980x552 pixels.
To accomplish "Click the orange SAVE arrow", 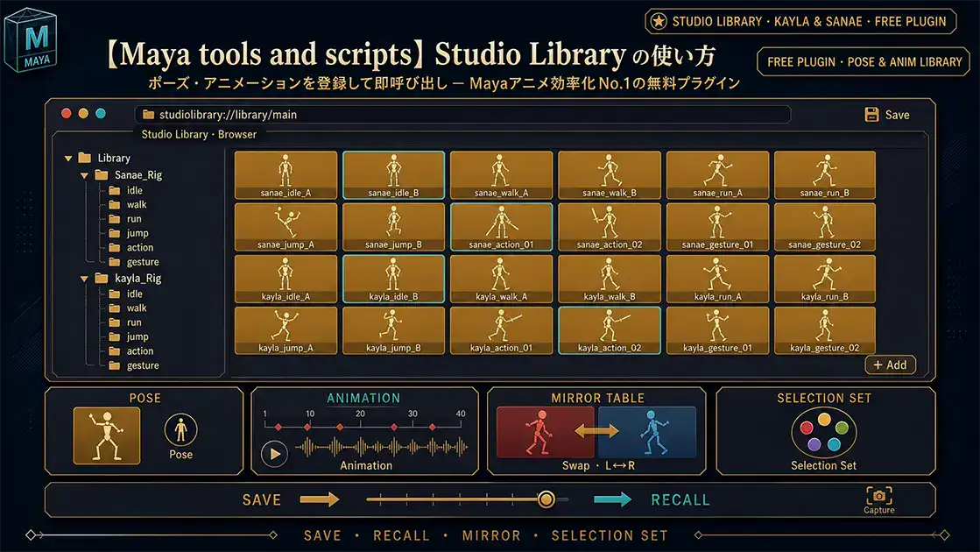I will tap(320, 499).
